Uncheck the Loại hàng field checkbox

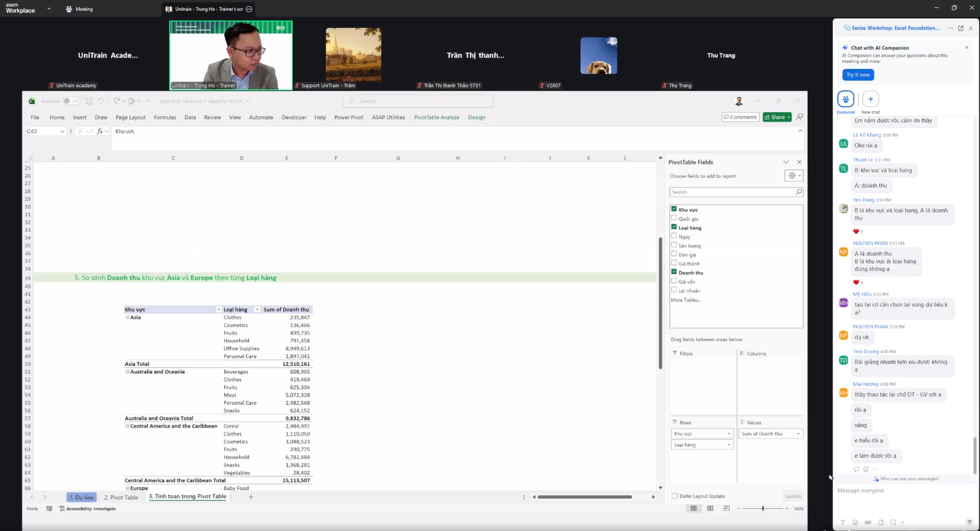click(x=674, y=227)
